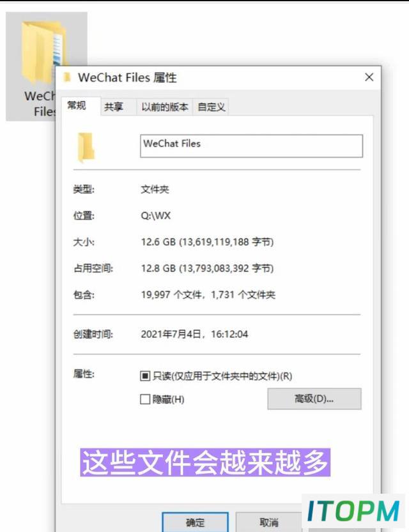Close the WeChat Files properties dialog

pos(369,77)
